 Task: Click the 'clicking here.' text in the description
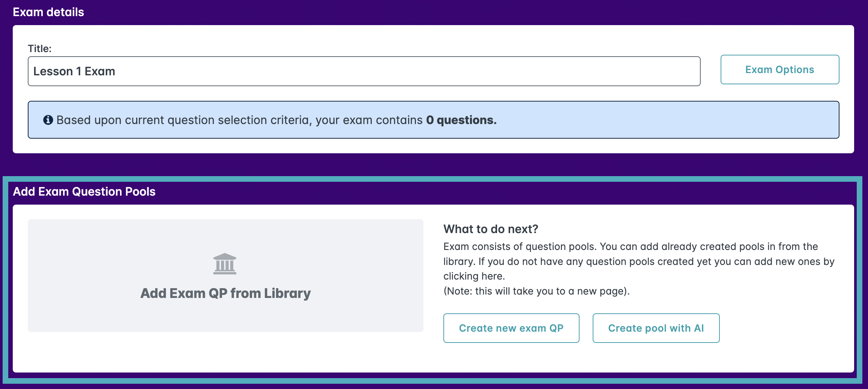474,276
